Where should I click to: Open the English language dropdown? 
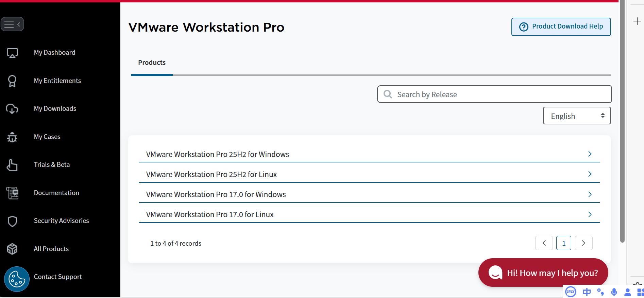click(x=577, y=116)
